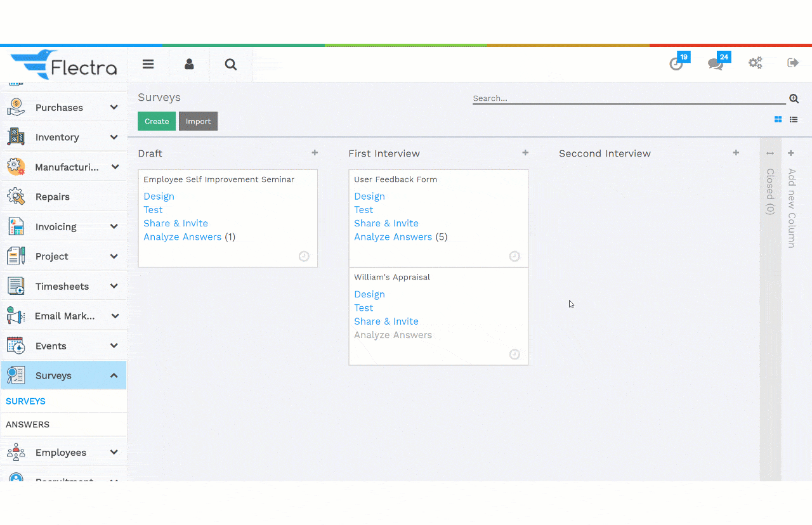Open activities clock icon with badge 19
The image size is (812, 525).
pyautogui.click(x=677, y=63)
